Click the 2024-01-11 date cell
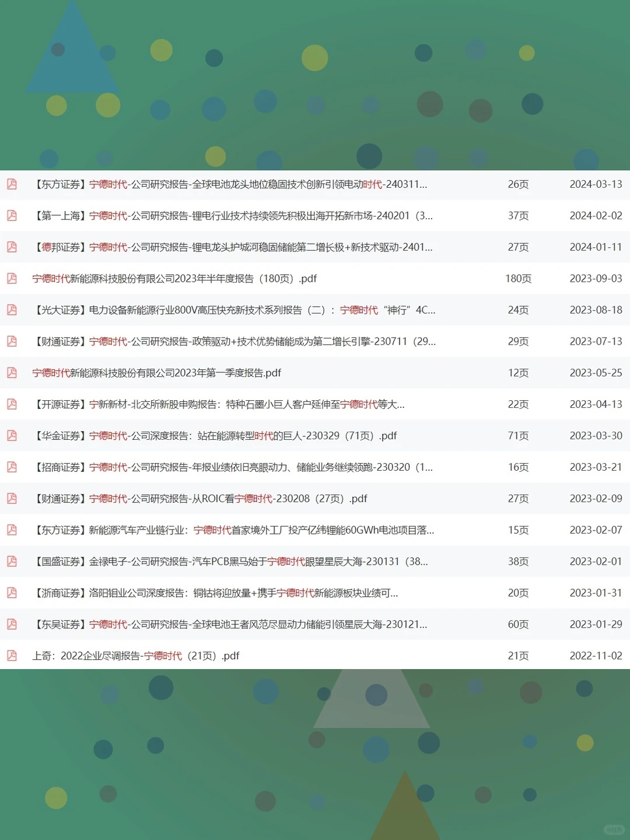Screen dimensions: 630x840 coord(596,247)
